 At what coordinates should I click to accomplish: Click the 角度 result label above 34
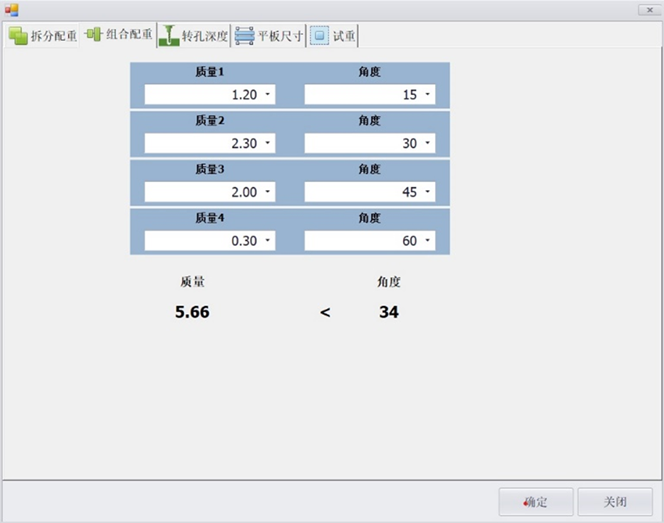tap(389, 282)
